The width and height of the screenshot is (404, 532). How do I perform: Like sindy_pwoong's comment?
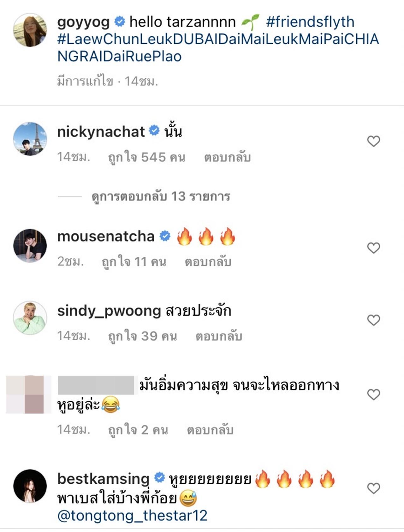click(373, 320)
